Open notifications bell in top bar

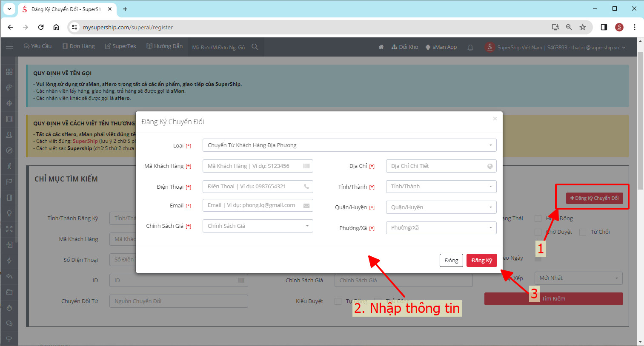(x=470, y=48)
